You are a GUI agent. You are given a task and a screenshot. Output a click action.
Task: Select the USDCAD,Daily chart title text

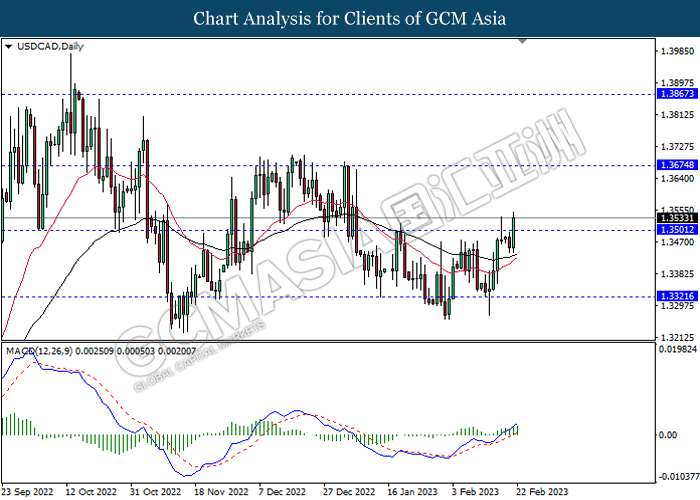[x=50, y=46]
